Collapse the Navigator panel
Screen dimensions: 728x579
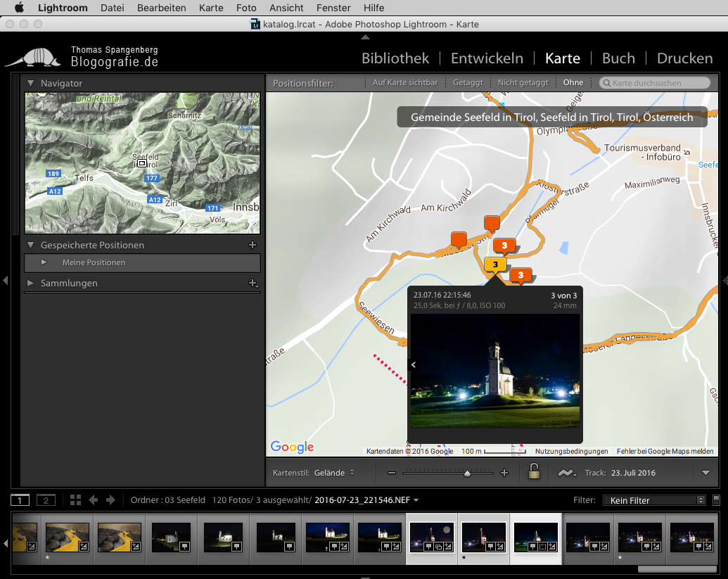tap(31, 83)
